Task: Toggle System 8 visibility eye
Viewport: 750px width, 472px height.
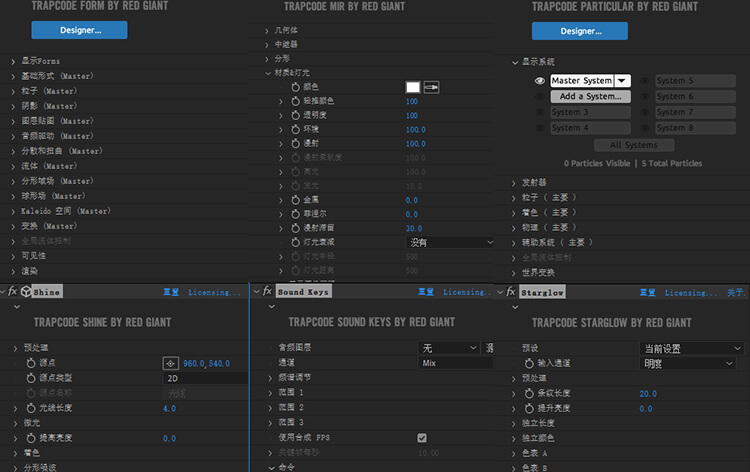Action: point(645,128)
